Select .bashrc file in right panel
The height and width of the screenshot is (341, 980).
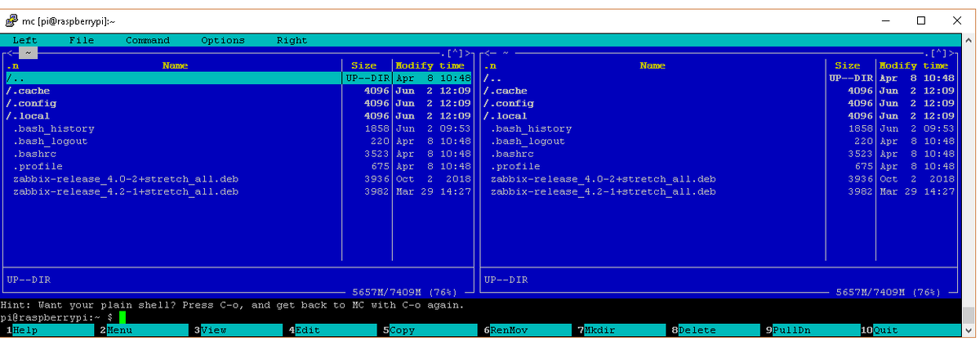pos(719,154)
